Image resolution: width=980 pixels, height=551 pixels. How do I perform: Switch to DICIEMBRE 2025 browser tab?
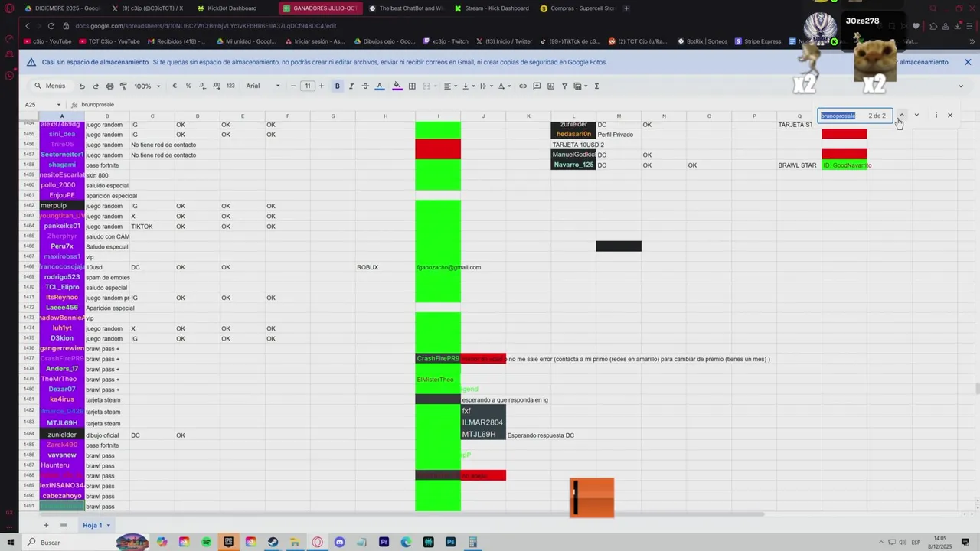[x=61, y=8]
